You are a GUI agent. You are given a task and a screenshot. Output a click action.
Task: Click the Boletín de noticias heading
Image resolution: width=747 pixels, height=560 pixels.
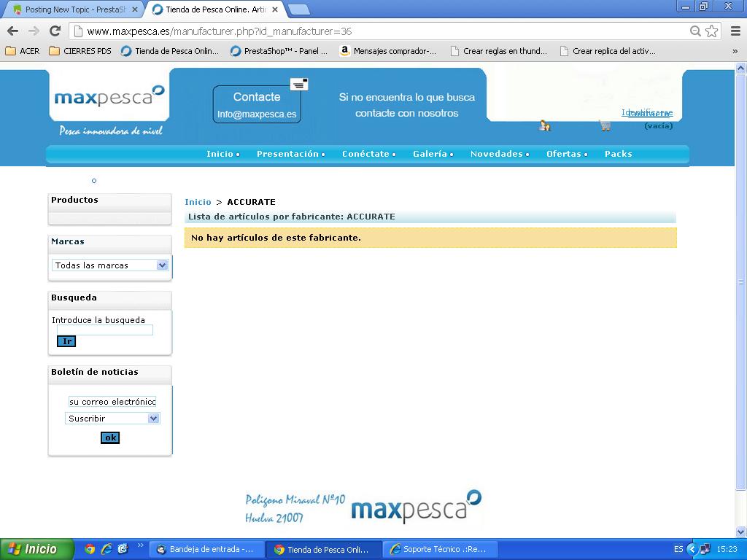pos(95,372)
